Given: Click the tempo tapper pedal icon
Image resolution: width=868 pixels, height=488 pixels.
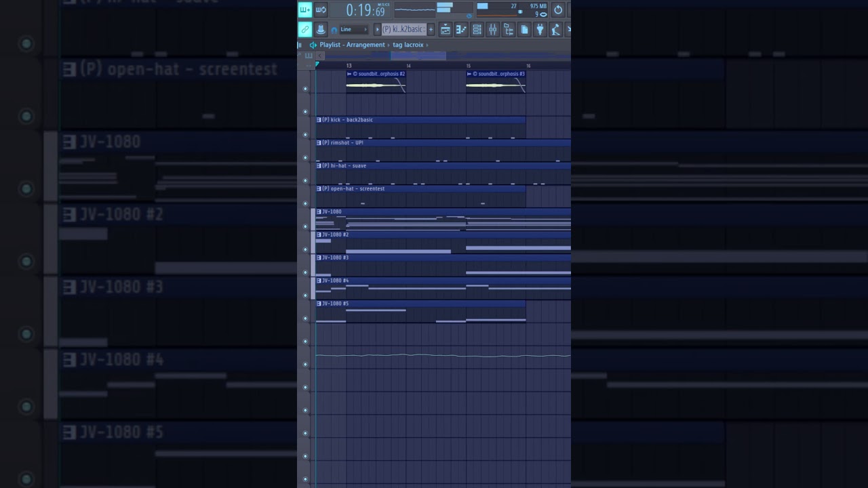Looking at the screenshot, I should point(555,29).
